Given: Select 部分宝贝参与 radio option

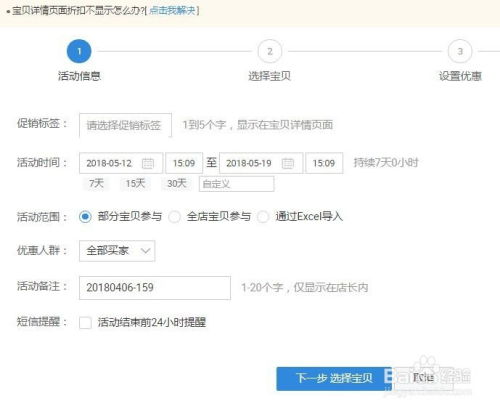Looking at the screenshot, I should pos(85,217).
